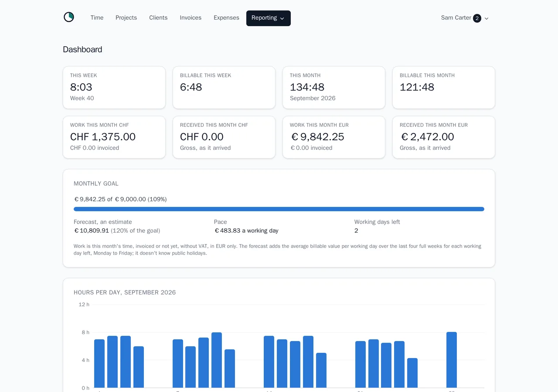Navigate to Invoices

click(x=191, y=18)
